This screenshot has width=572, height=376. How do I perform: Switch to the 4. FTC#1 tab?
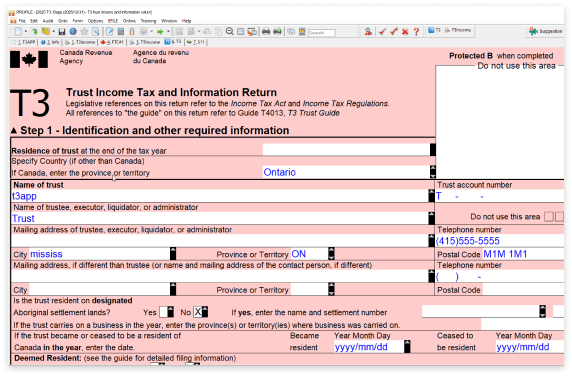point(112,42)
